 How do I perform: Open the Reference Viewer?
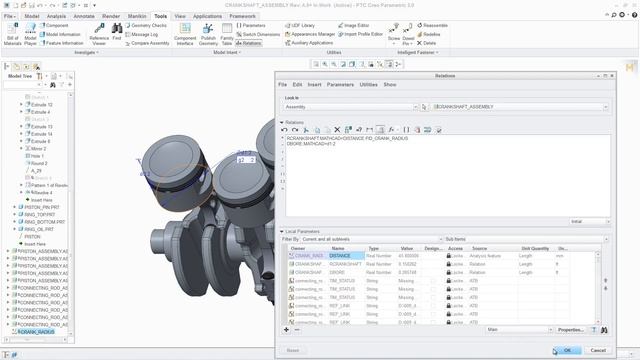tap(99, 34)
